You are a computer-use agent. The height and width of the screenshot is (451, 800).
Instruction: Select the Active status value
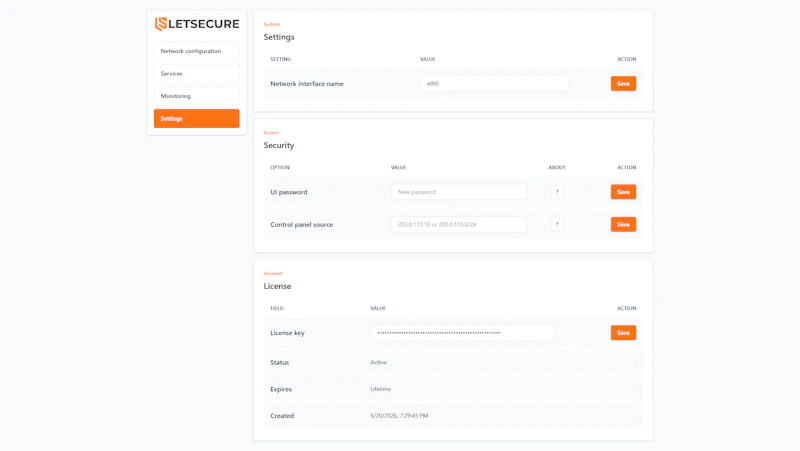379,362
